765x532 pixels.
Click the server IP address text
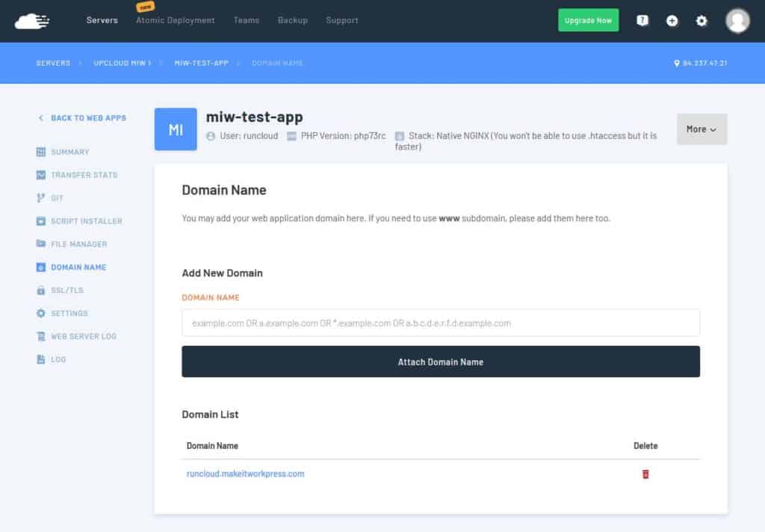(704, 63)
